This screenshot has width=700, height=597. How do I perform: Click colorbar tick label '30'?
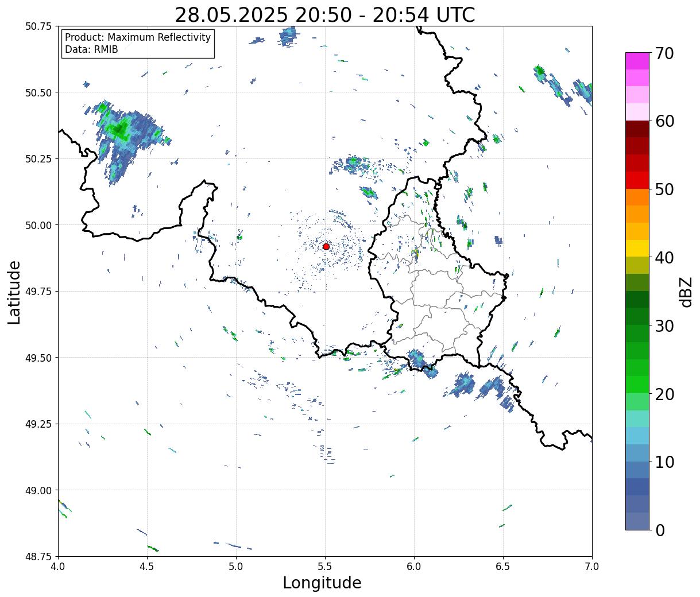[x=664, y=325]
